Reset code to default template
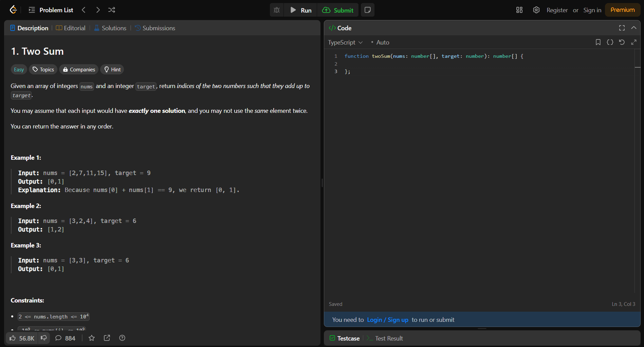This screenshot has width=644, height=347. point(622,42)
